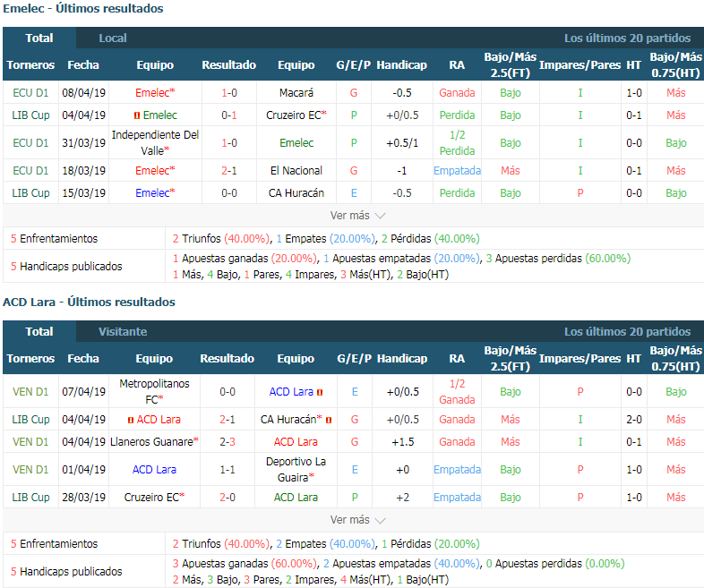Click Resultado header in Emelec table
704x588 pixels.
pyautogui.click(x=229, y=65)
